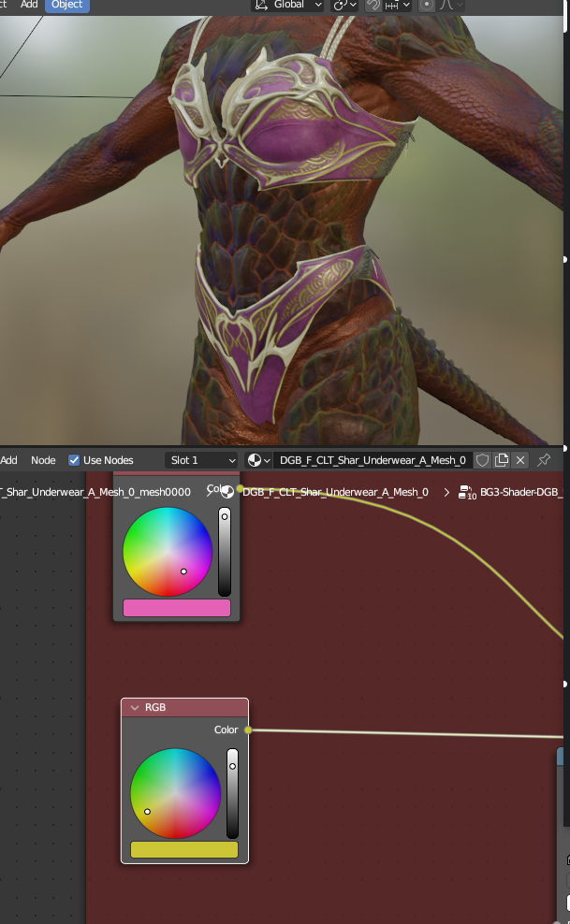570x924 pixels.
Task: Toggle the pin node tree icon
Action: (544, 459)
